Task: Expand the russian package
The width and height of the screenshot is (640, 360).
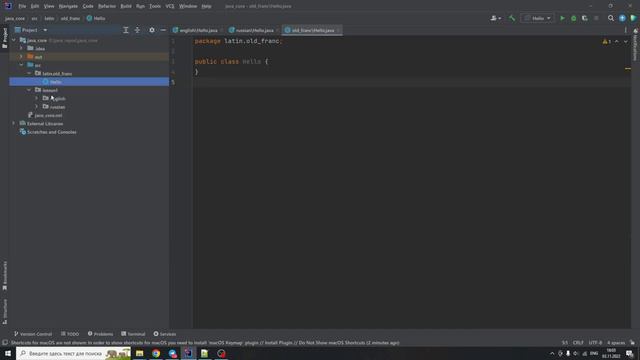Action: point(37,107)
